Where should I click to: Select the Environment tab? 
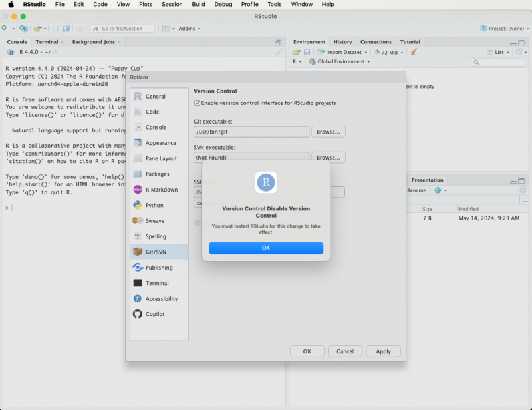point(309,42)
